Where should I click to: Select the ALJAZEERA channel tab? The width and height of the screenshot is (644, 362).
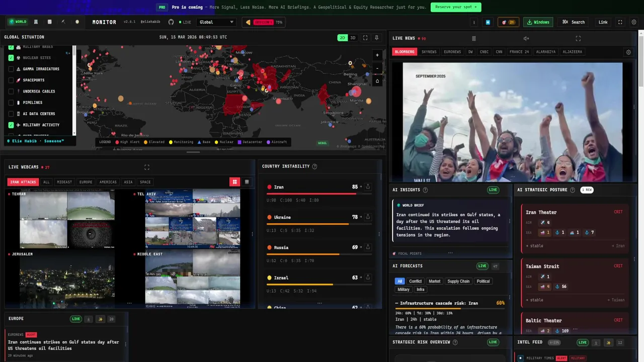(x=573, y=52)
